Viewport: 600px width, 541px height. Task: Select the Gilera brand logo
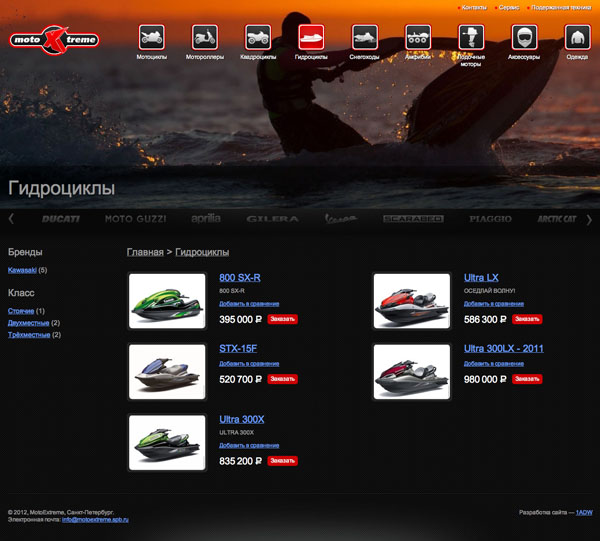pos(272,219)
